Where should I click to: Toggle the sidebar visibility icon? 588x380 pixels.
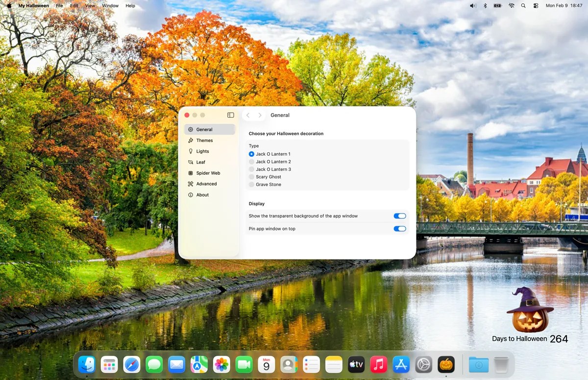(231, 115)
